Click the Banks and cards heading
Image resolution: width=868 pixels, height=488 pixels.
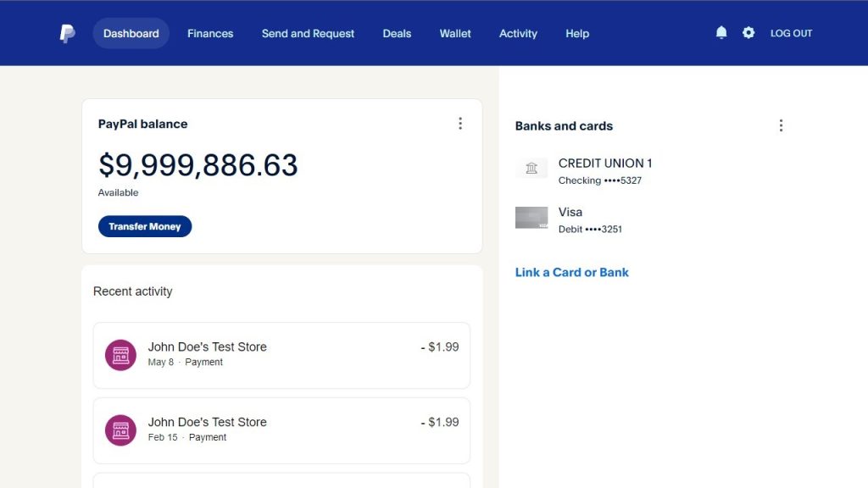click(x=564, y=126)
